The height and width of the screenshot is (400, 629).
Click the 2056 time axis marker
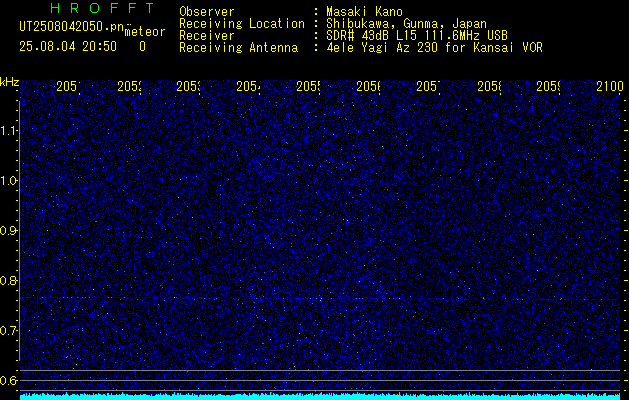coord(369,86)
